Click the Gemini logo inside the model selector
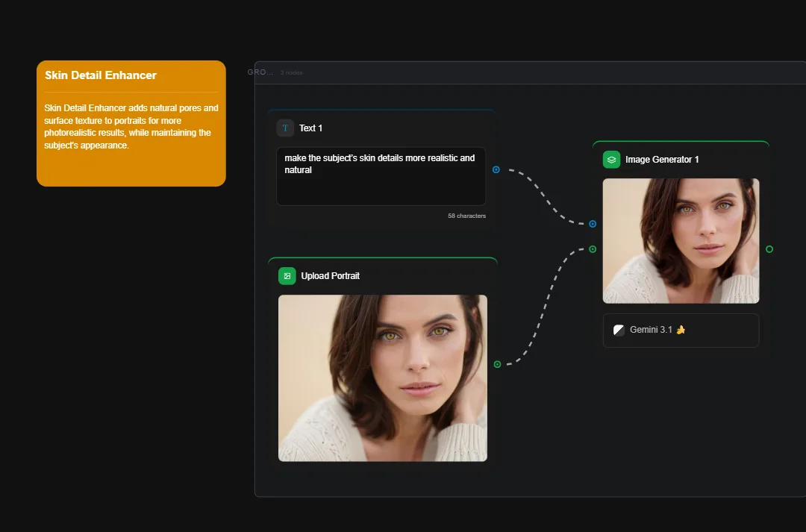The height and width of the screenshot is (532, 806). coord(619,330)
